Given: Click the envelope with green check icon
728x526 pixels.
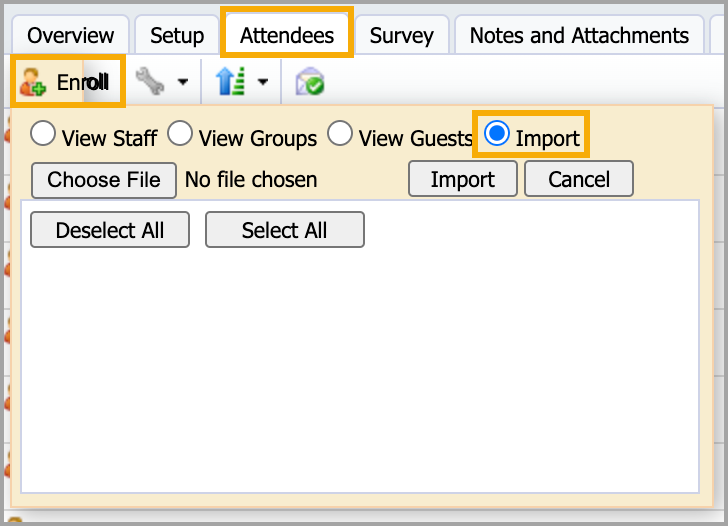Looking at the screenshot, I should (310, 81).
